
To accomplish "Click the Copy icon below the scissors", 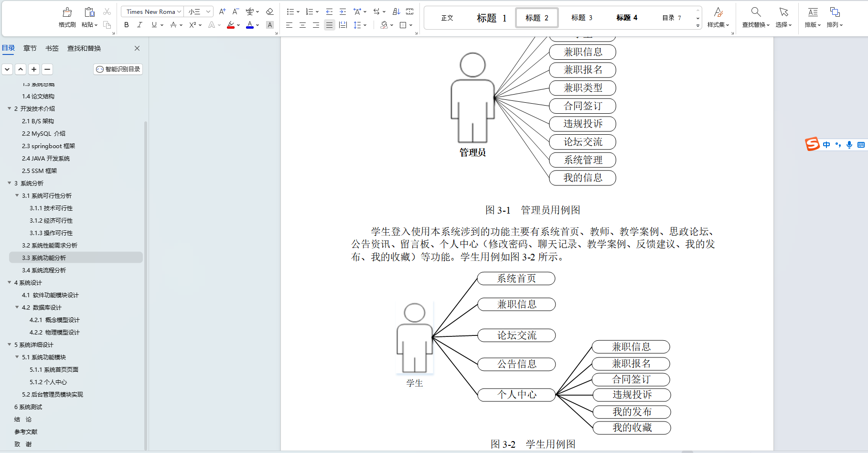I will 107,25.
